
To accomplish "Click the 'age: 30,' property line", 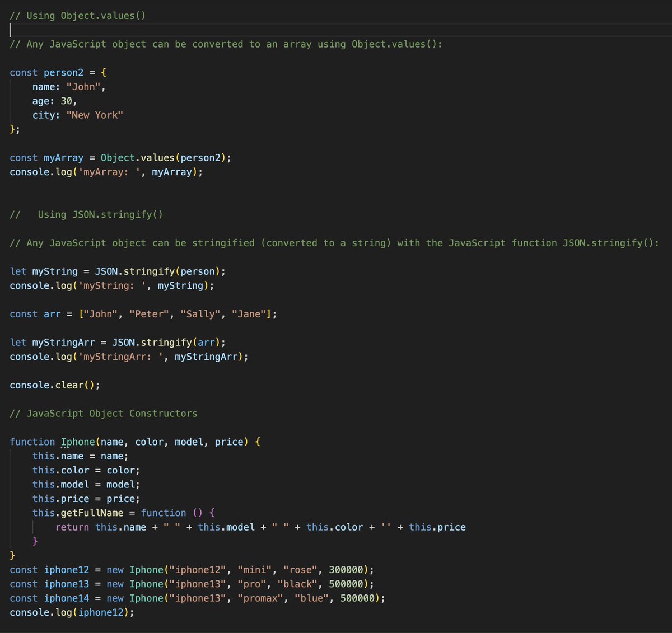I will click(x=55, y=101).
